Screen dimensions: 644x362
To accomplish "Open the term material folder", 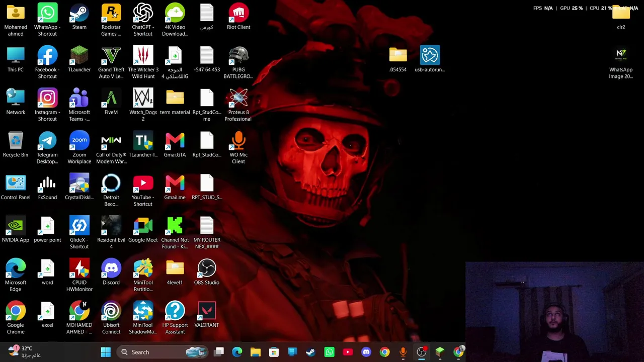I will [175, 102].
